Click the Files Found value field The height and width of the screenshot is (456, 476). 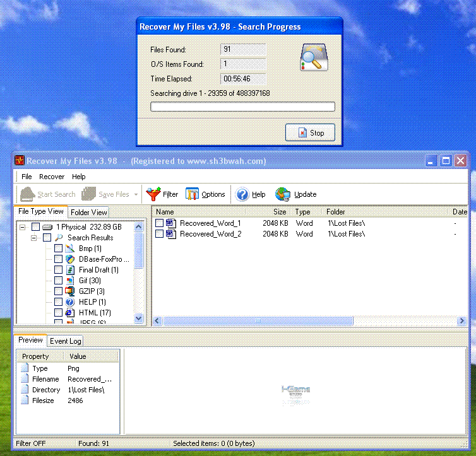pos(243,49)
